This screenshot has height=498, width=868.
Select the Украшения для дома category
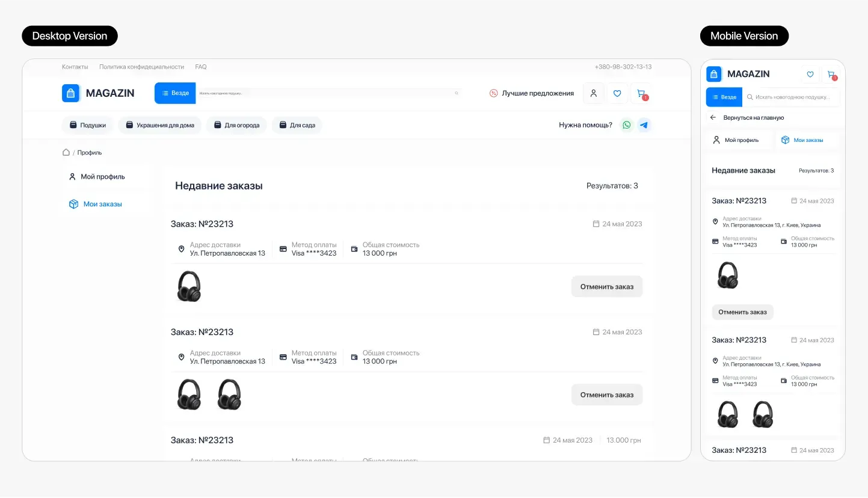159,125
